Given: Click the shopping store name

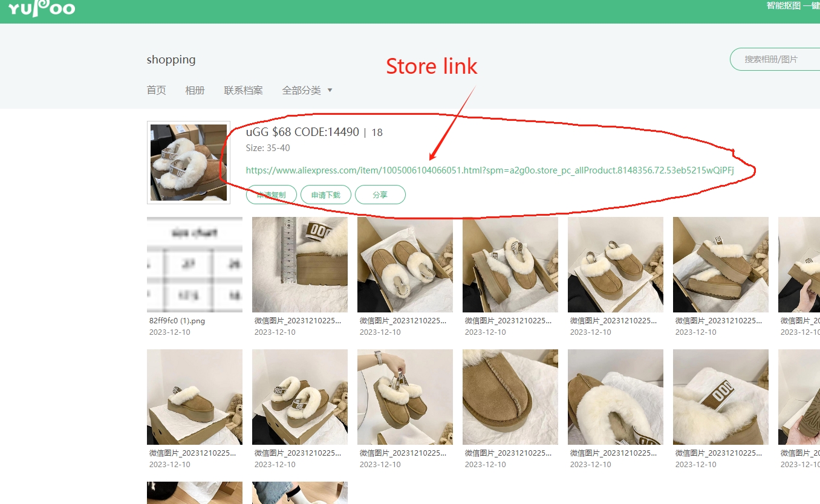Looking at the screenshot, I should pos(171,60).
